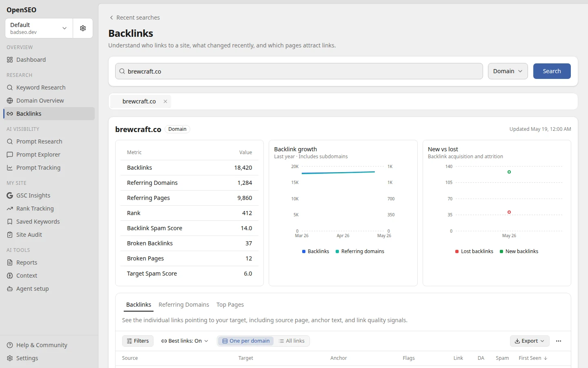588x368 pixels.
Task: Click the Reports document icon
Action: [10, 263]
